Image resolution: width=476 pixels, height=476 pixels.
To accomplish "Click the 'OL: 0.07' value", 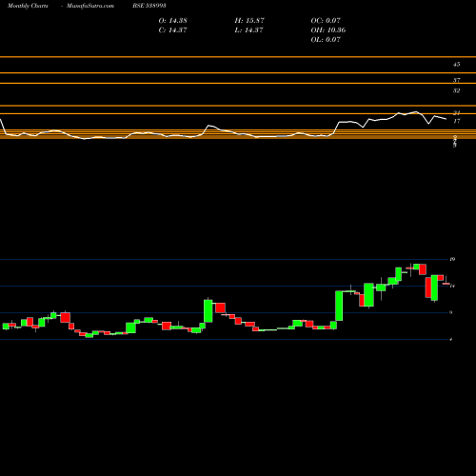I will coord(326,39).
